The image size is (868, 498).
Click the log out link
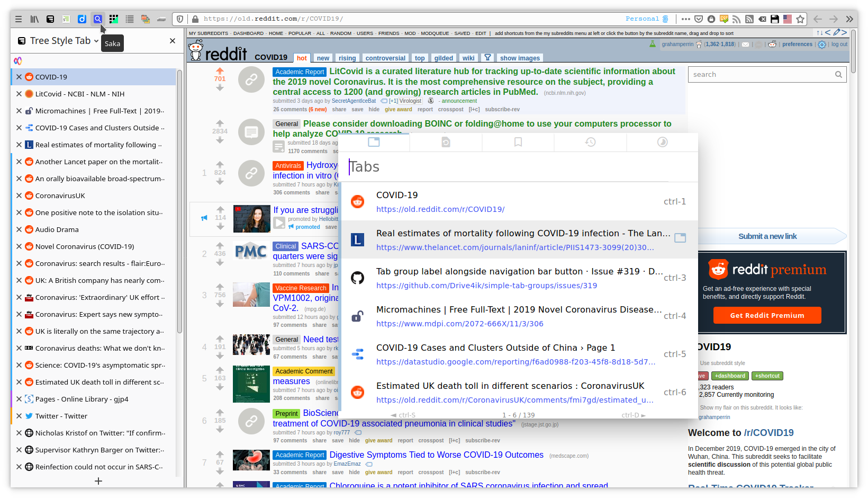pos(839,45)
